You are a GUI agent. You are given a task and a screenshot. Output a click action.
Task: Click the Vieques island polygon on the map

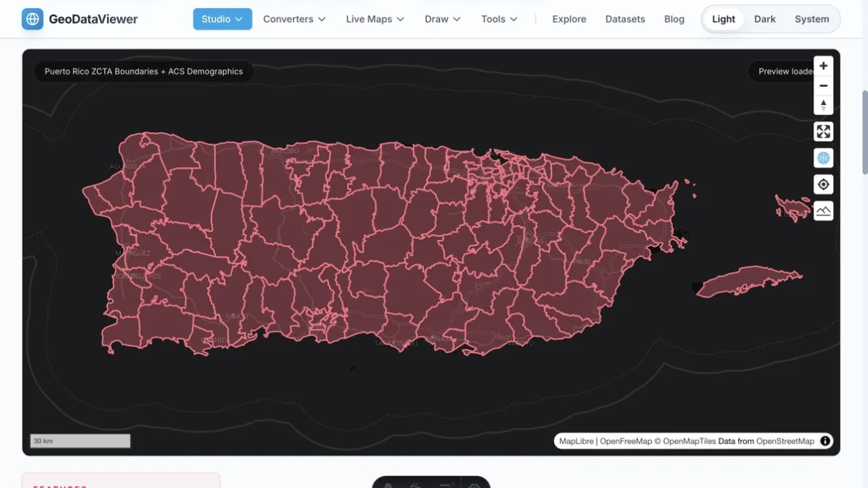[749, 282]
